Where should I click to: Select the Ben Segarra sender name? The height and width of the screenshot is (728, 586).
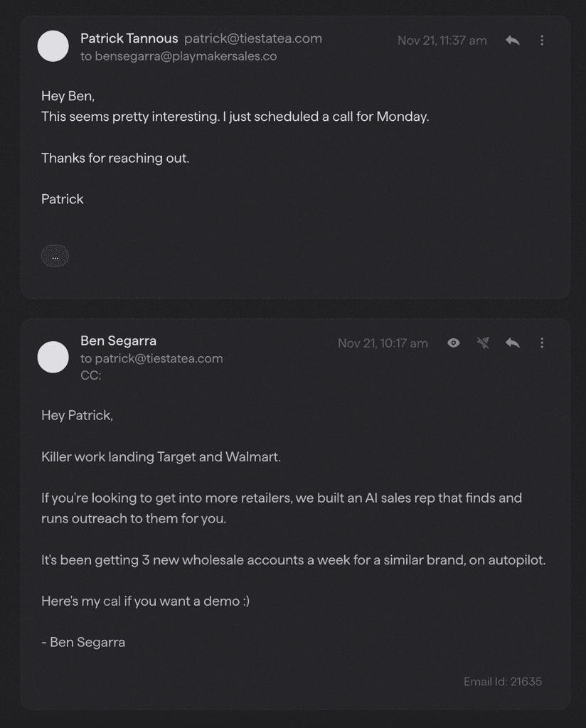(118, 341)
